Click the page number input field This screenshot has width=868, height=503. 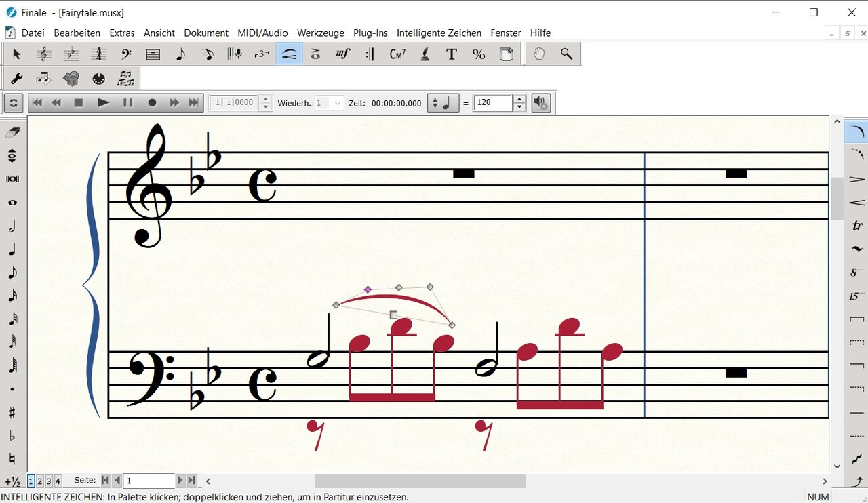149,481
